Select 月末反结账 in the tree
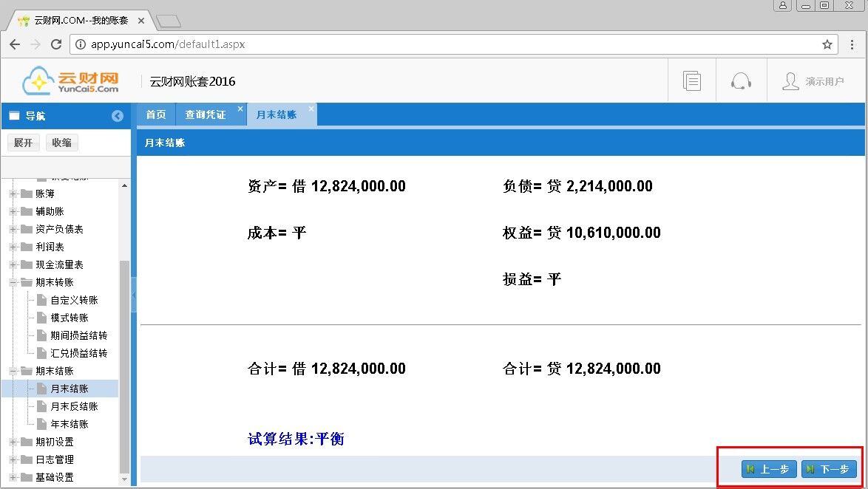Image resolution: width=868 pixels, height=489 pixels. point(74,406)
